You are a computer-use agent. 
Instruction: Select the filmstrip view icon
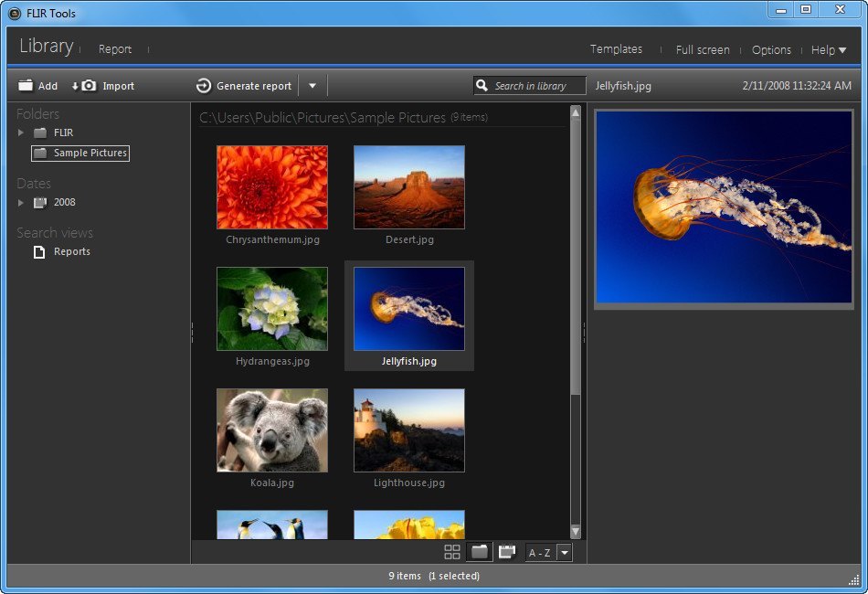[507, 552]
